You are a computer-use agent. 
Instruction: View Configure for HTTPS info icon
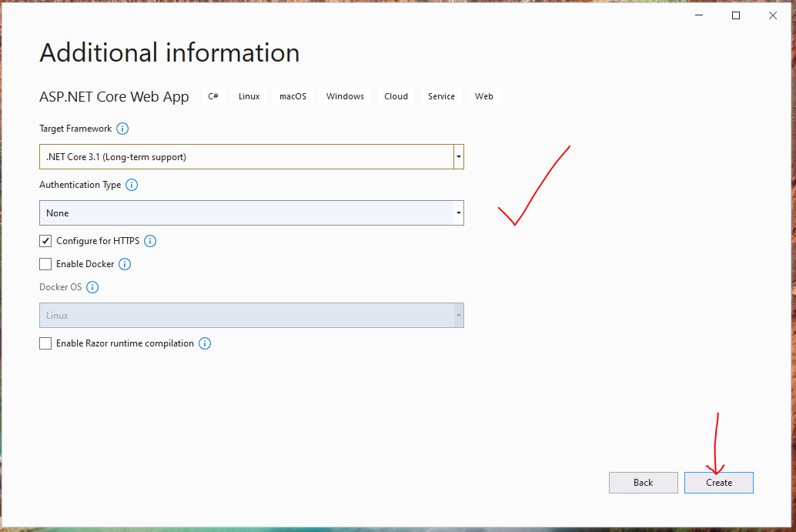[150, 241]
